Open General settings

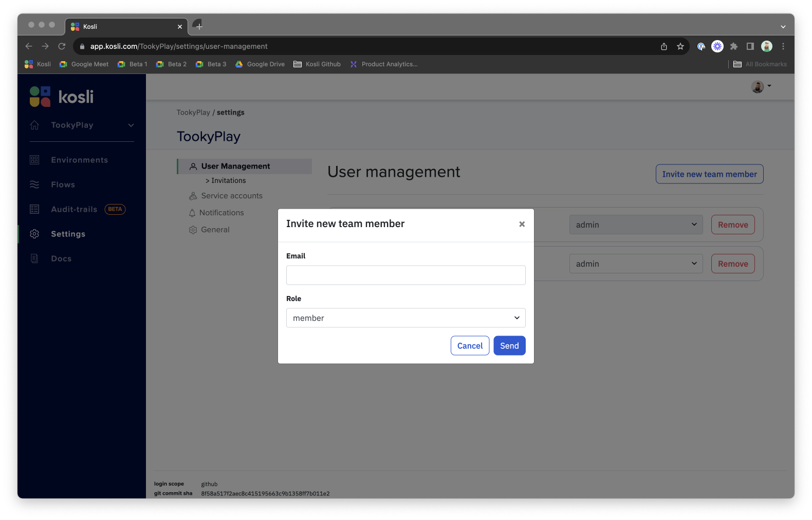[215, 230]
